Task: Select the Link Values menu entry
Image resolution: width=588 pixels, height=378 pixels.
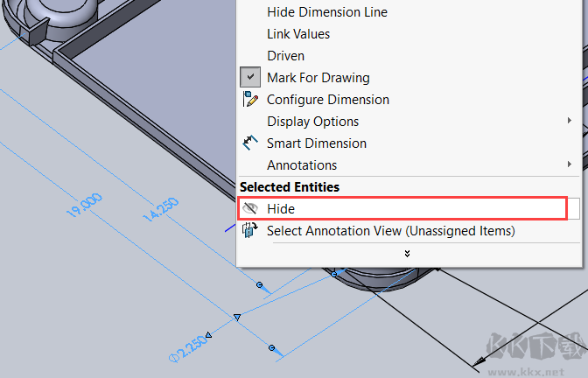Action: coord(298,34)
